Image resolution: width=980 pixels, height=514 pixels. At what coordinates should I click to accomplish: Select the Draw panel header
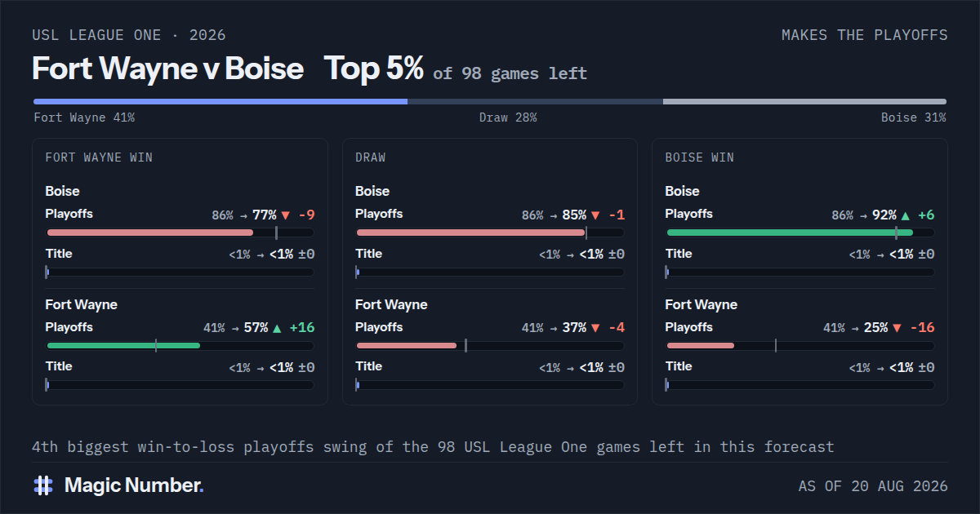371,157
